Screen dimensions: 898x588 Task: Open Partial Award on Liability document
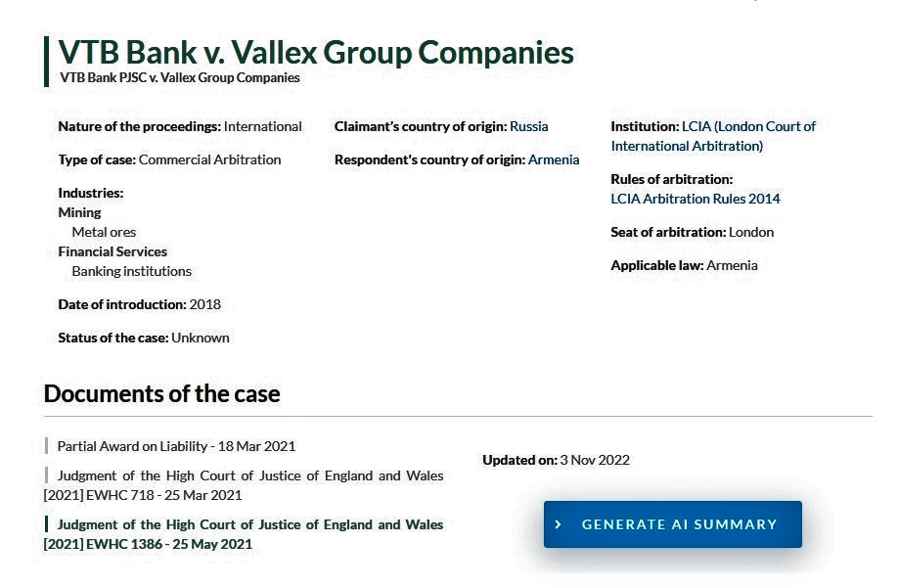(x=176, y=446)
